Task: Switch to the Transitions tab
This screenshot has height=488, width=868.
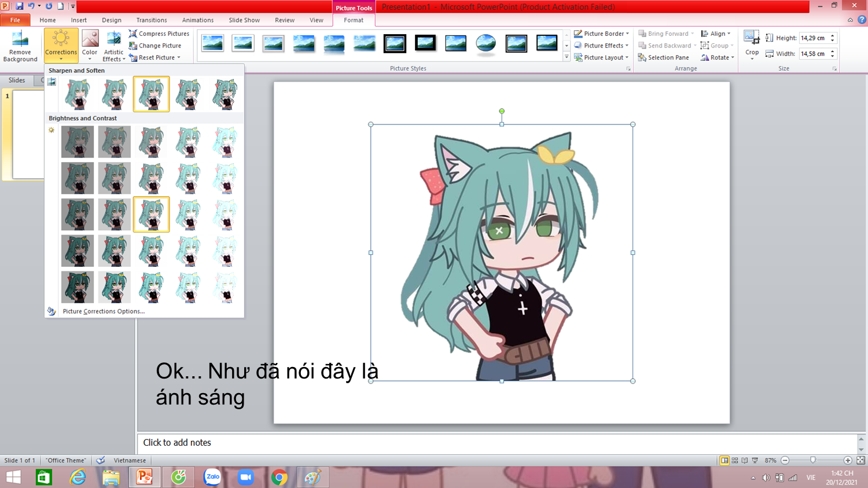Action: point(152,20)
